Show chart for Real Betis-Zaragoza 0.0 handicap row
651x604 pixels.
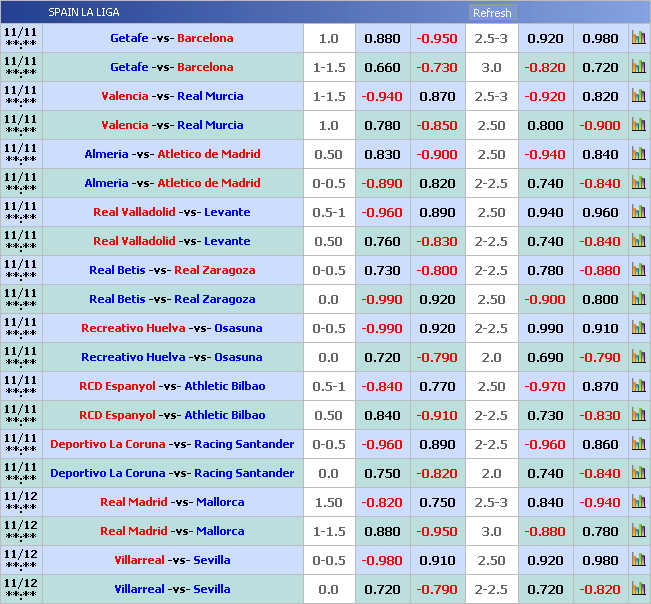point(638,299)
